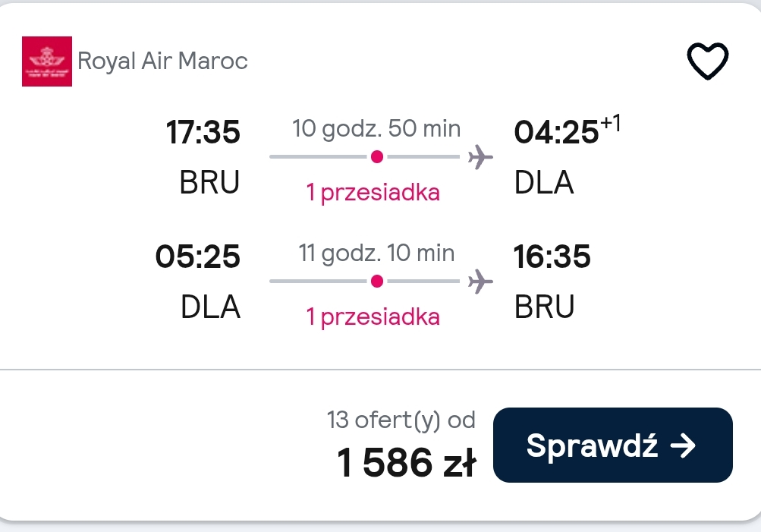Click return stopover pink dot
The width and height of the screenshot is (761, 532).
point(377,281)
